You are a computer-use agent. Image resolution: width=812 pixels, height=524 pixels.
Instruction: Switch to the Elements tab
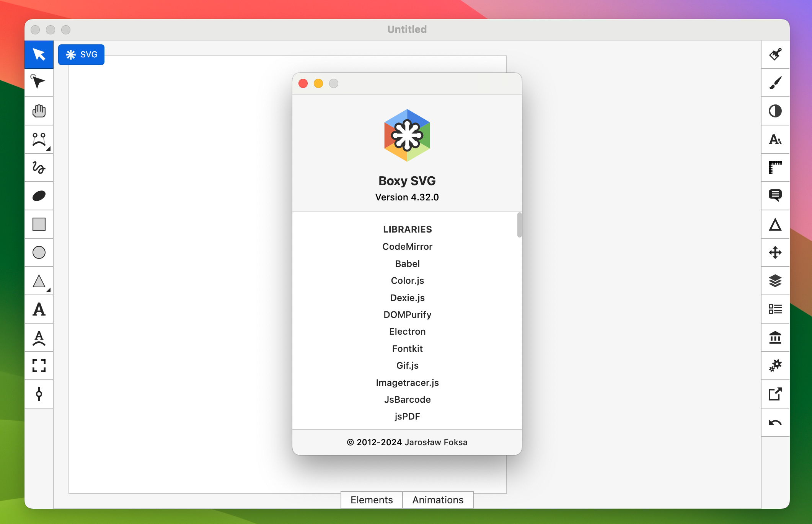[371, 500]
